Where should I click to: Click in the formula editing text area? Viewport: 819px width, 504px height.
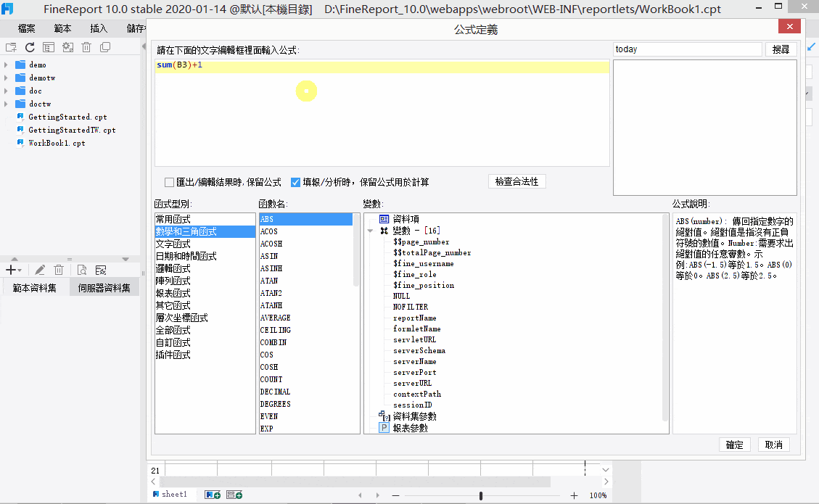coord(382,113)
